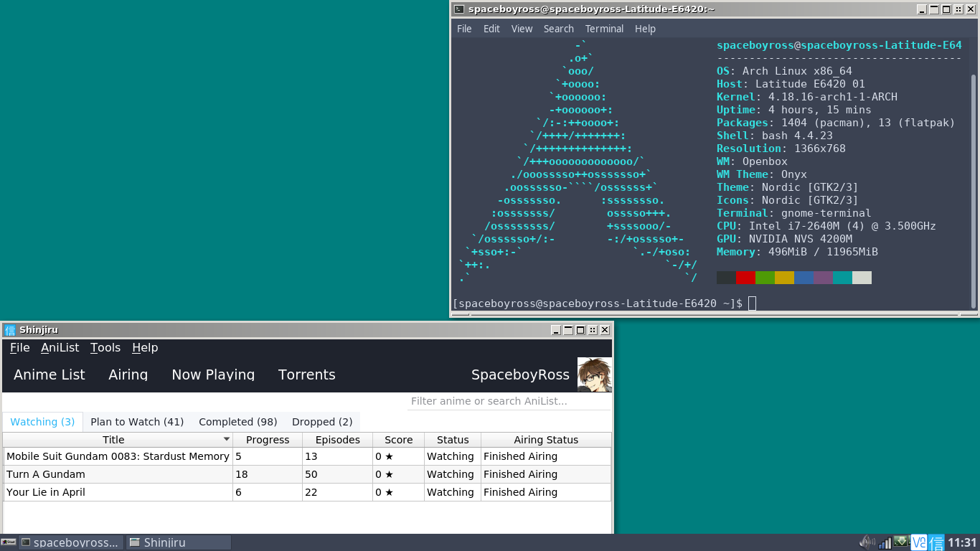Click progress value 18 for Turn A Gundam

coord(242,474)
